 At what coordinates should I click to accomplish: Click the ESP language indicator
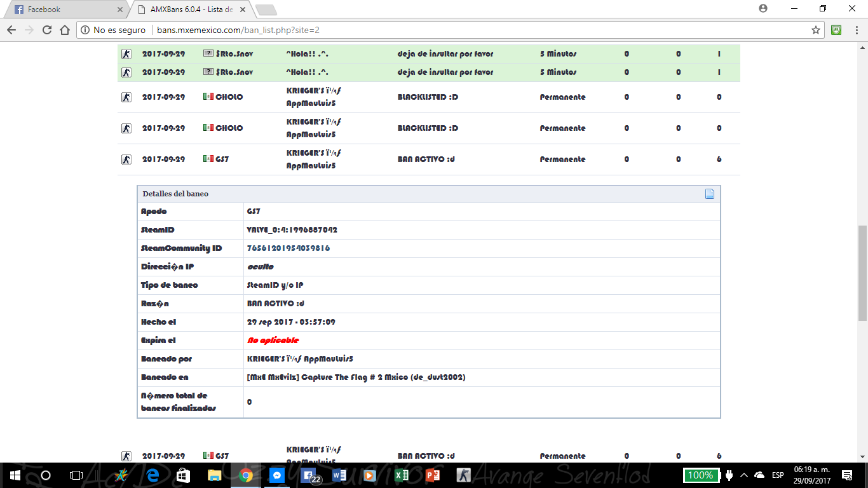point(778,475)
